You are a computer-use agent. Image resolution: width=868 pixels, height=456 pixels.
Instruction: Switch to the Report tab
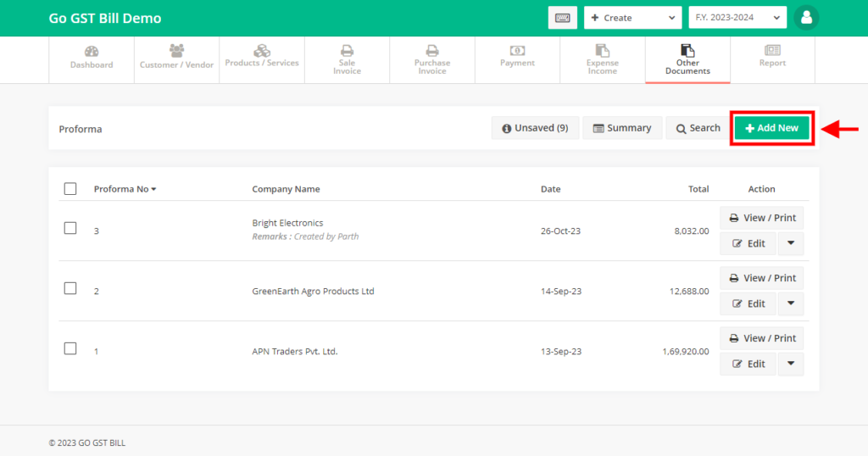coord(772,59)
